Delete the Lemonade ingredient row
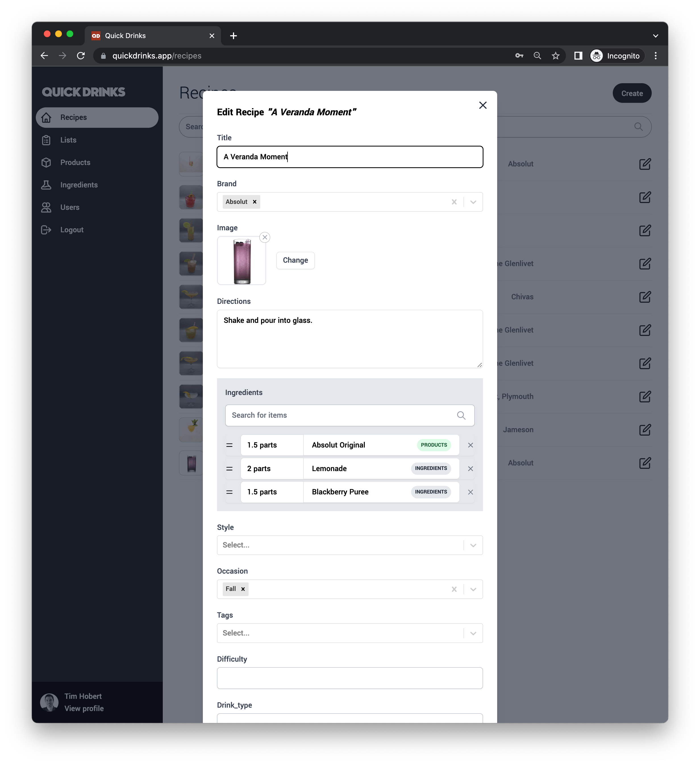The height and width of the screenshot is (765, 700). [x=470, y=469]
